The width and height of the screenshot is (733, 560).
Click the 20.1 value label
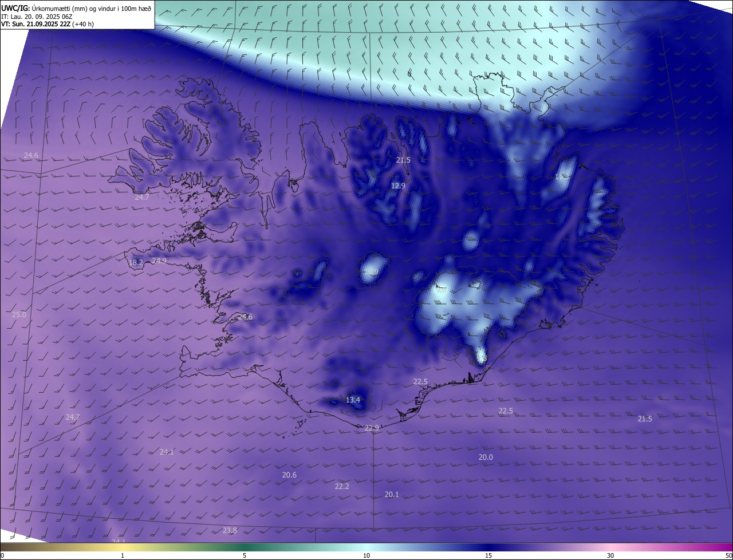click(x=392, y=494)
